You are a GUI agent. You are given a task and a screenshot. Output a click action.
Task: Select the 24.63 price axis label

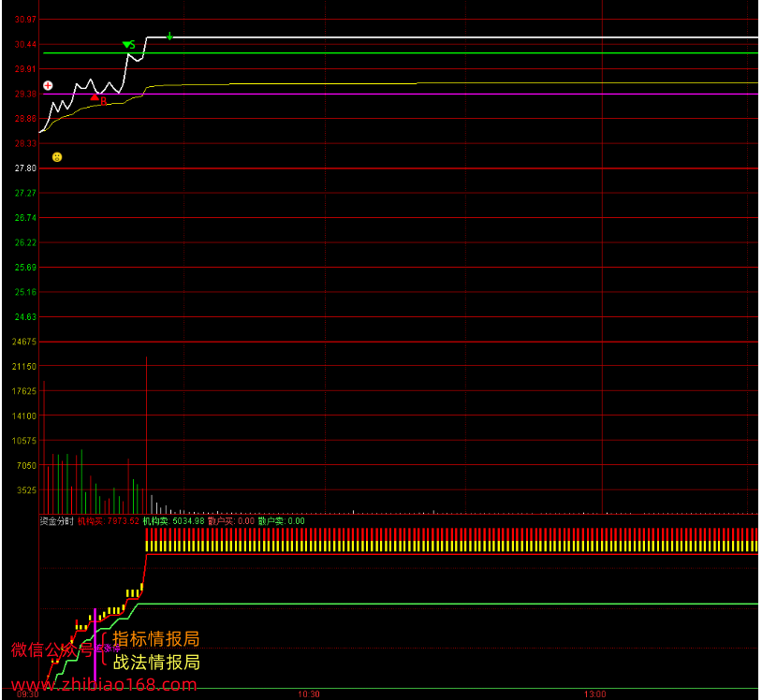coord(25,316)
